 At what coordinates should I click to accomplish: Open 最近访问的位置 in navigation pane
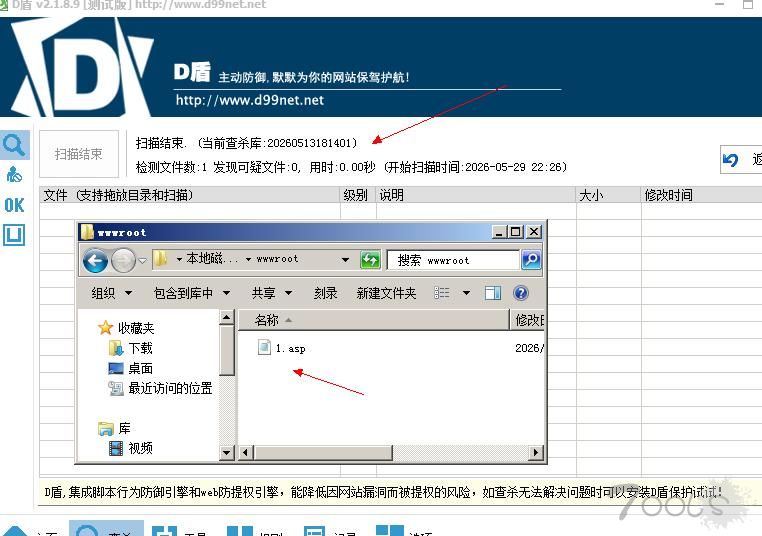(x=170, y=388)
